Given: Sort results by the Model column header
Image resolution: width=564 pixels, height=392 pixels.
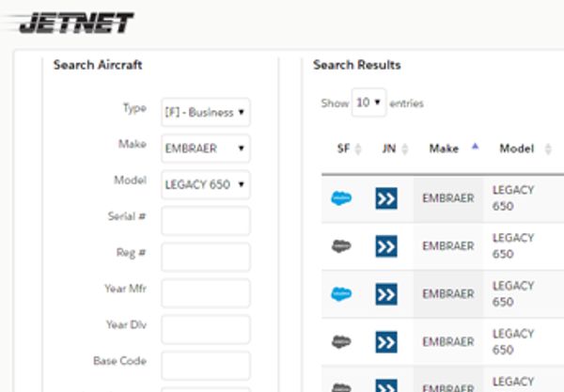Looking at the screenshot, I should click(516, 149).
